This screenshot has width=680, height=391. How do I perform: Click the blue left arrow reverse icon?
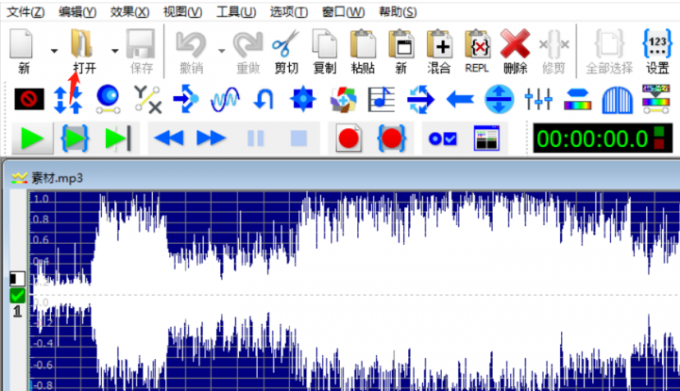coord(460,99)
